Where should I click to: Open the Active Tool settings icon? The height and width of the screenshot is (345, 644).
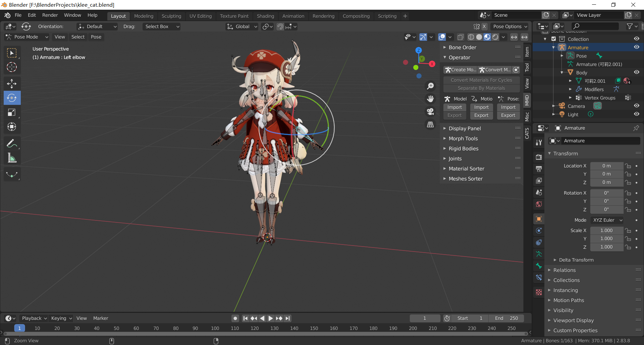[539, 142]
